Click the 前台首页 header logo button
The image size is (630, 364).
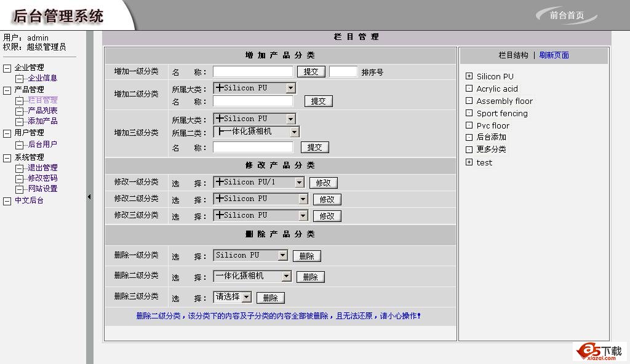[x=567, y=15]
